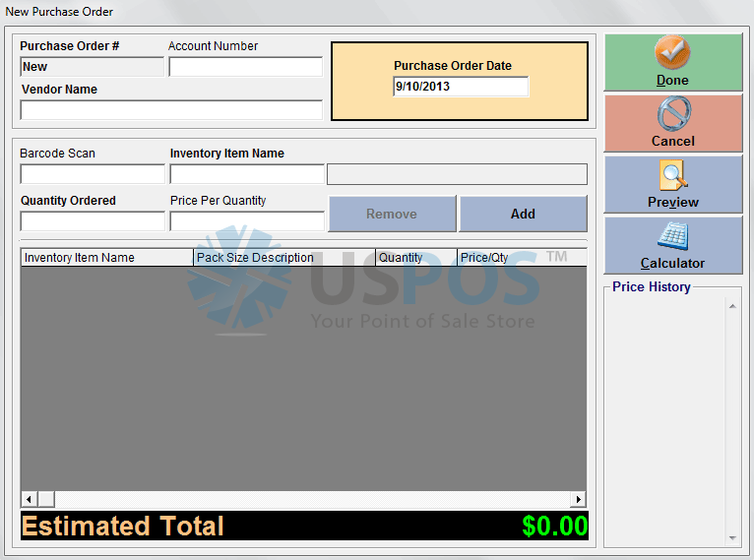The width and height of the screenshot is (754, 560).
Task: Focus the Quantity Ordered field
Action: [x=93, y=221]
